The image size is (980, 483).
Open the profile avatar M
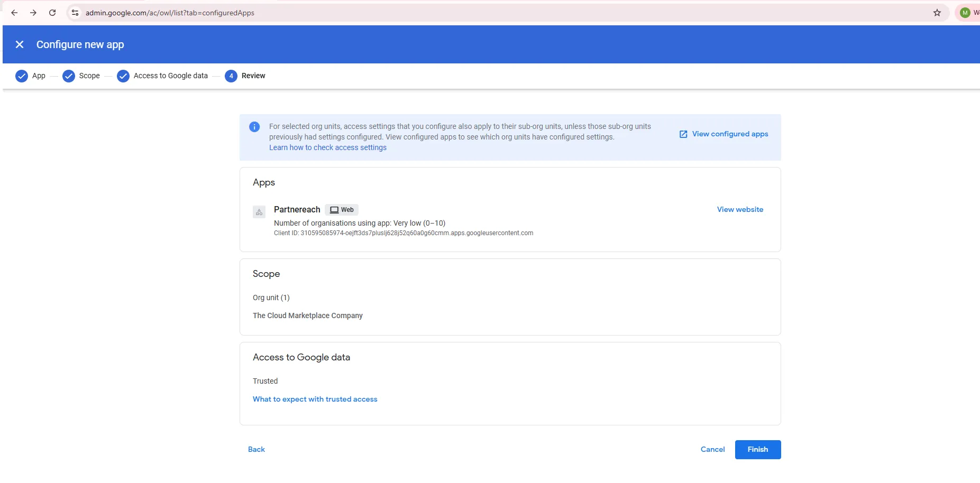tap(965, 13)
